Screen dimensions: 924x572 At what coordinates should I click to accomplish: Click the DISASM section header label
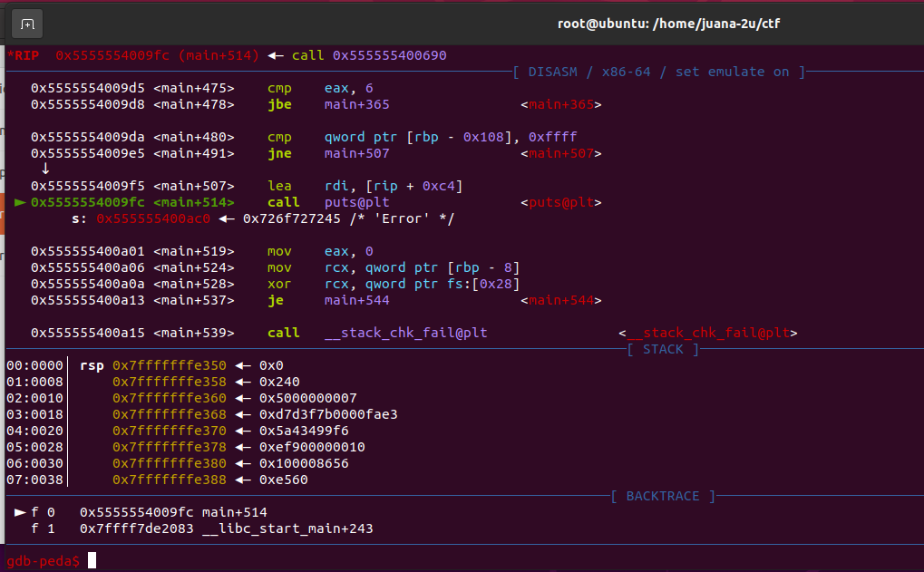point(658,72)
